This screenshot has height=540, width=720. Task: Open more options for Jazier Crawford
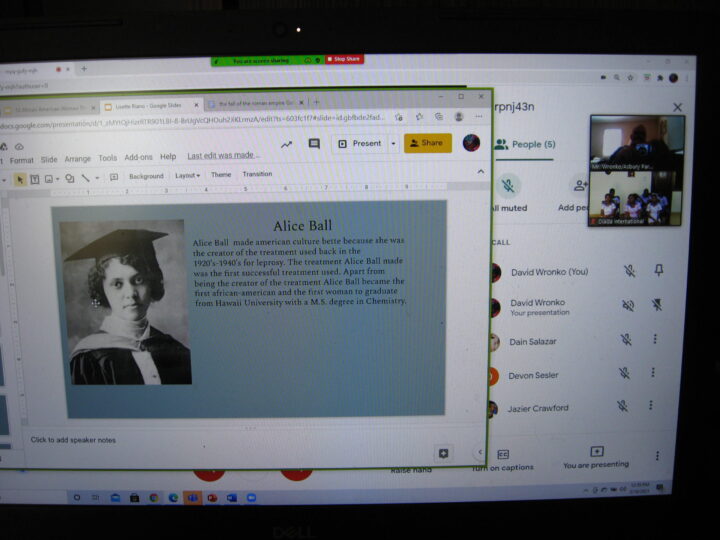[655, 406]
